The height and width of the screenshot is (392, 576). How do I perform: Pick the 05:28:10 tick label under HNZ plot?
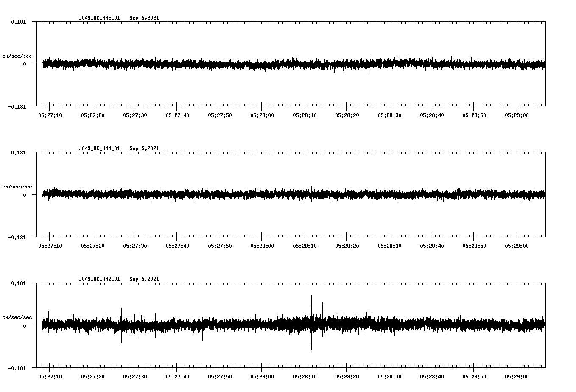(305, 376)
